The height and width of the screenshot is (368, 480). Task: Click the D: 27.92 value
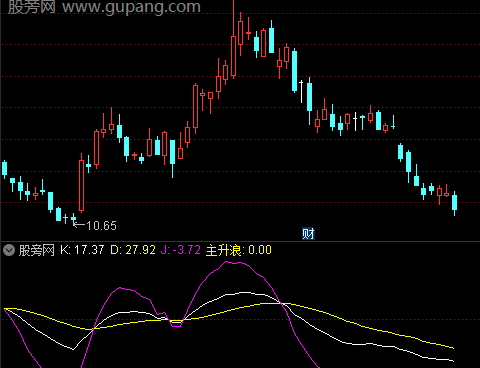click(x=133, y=250)
